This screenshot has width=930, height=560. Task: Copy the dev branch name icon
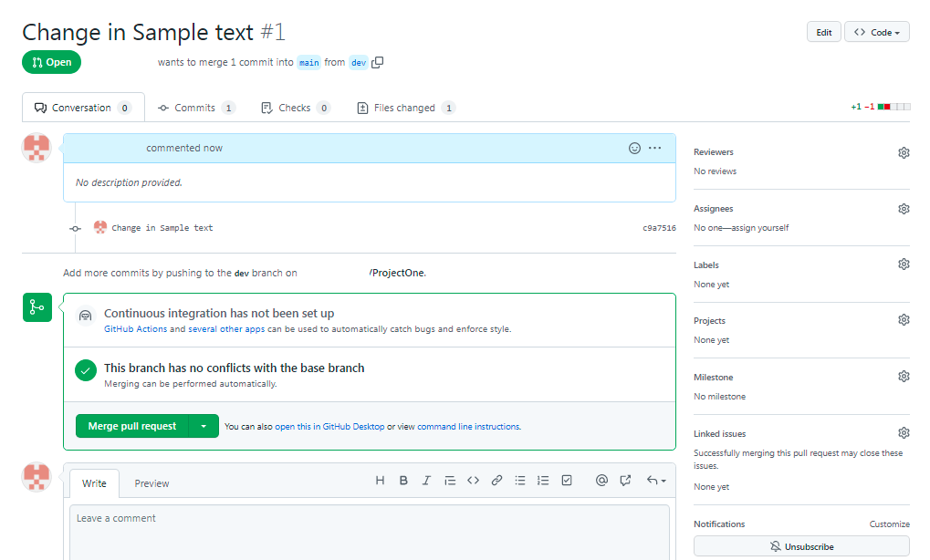tap(378, 62)
